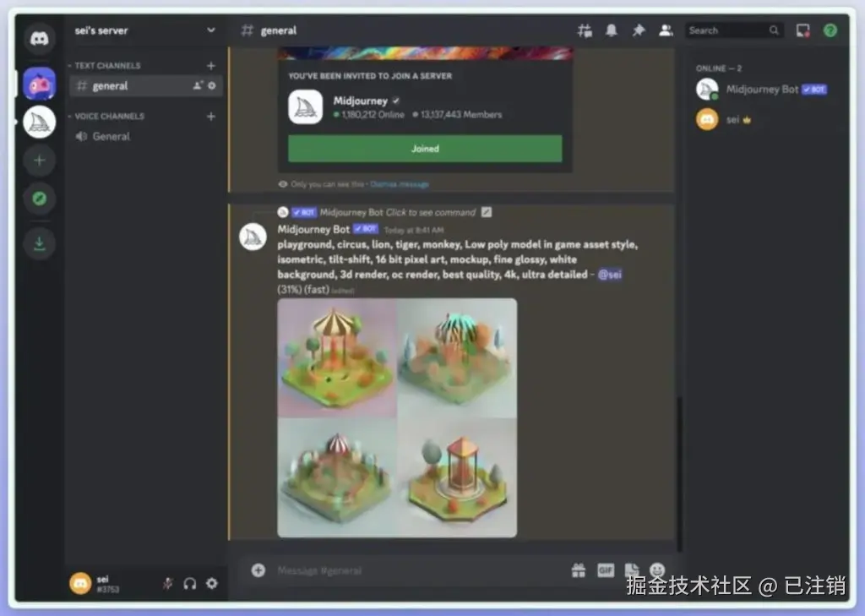Screen dimensions: 865x616
Task: Toggle Member List icon
Action: click(666, 30)
